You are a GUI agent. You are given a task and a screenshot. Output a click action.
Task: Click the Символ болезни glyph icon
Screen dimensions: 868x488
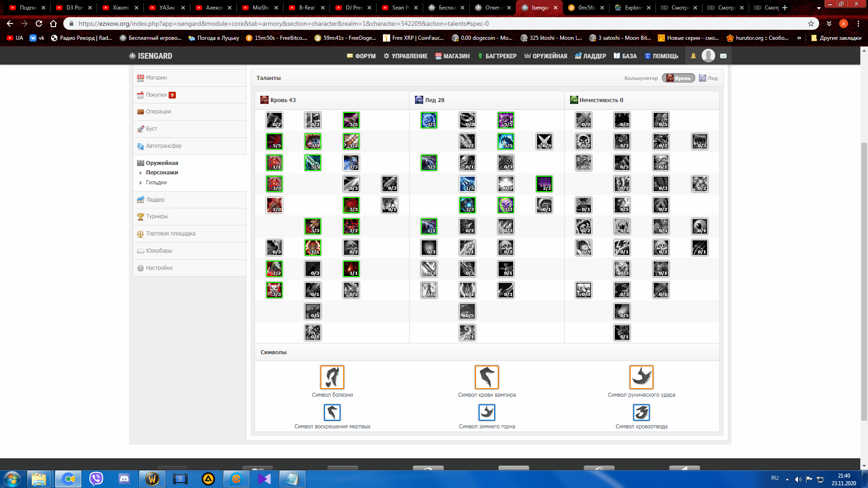(332, 377)
